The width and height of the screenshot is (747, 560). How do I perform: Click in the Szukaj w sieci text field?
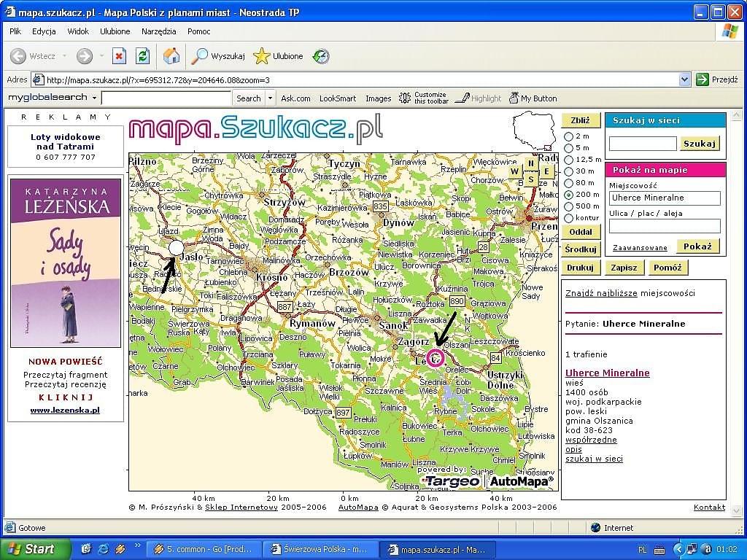643,144
